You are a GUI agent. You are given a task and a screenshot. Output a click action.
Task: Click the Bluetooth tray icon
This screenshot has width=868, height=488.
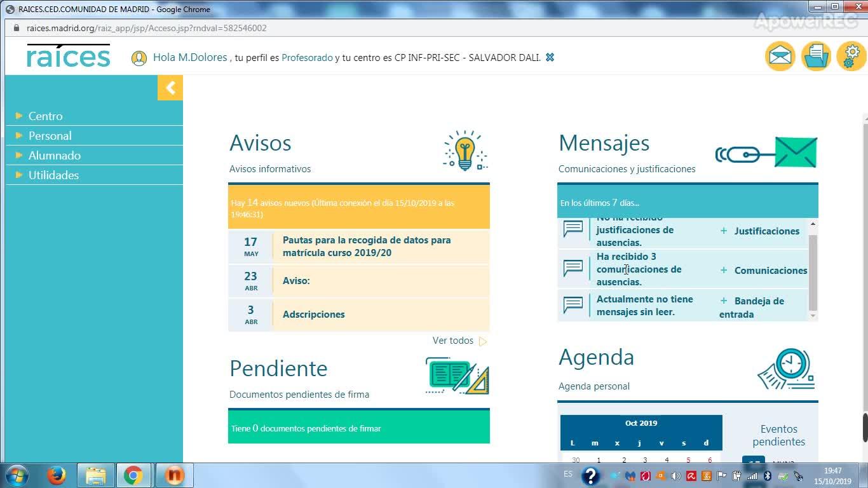[x=768, y=476]
